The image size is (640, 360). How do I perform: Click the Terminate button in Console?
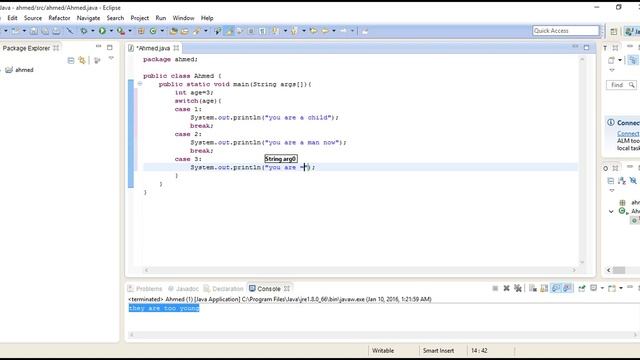coord(495,288)
